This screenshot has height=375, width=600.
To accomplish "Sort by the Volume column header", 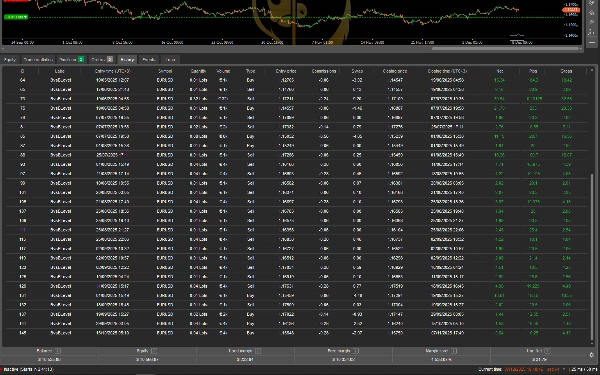I will [x=223, y=71].
